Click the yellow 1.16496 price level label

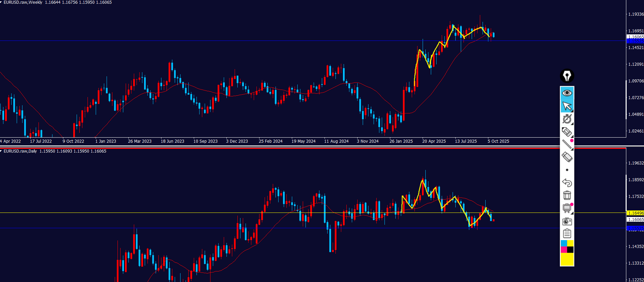tap(635, 213)
